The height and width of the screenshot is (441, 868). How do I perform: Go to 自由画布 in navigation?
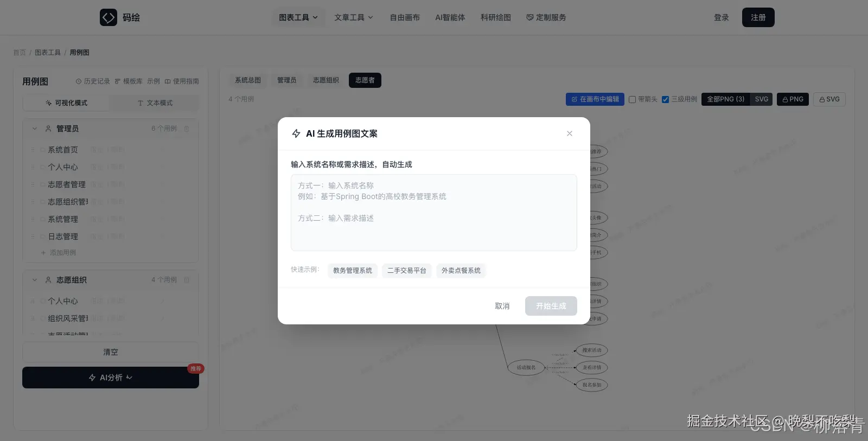pyautogui.click(x=405, y=17)
